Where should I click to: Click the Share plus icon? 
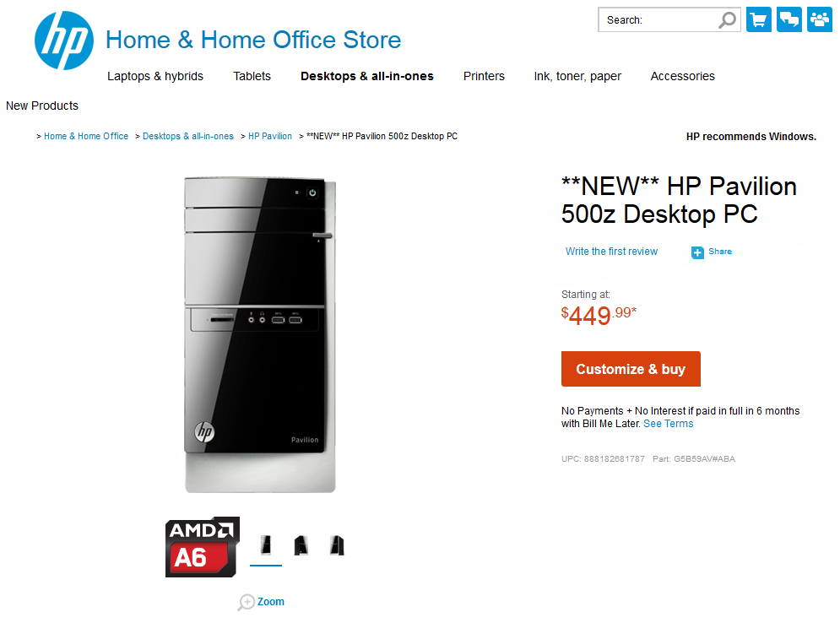coord(697,252)
